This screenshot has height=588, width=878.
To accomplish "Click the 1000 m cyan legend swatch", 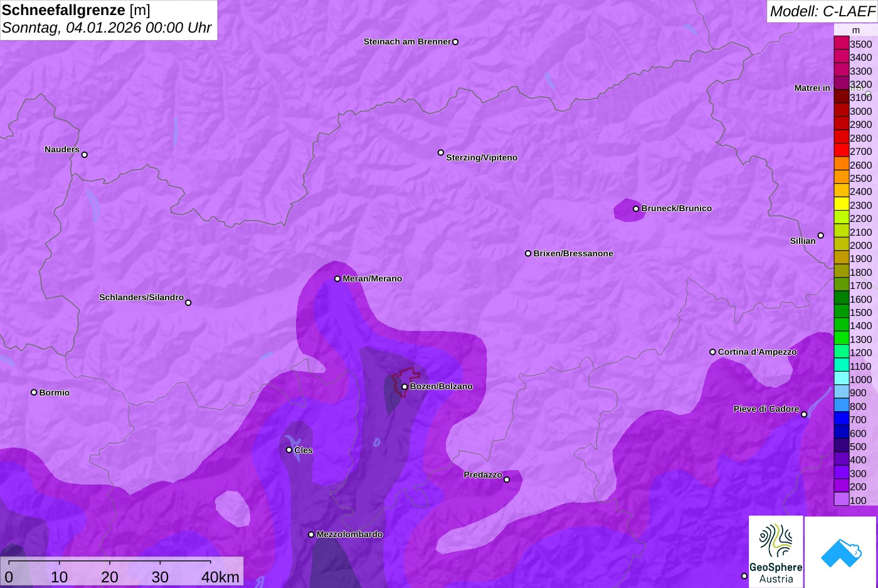I will click(841, 379).
